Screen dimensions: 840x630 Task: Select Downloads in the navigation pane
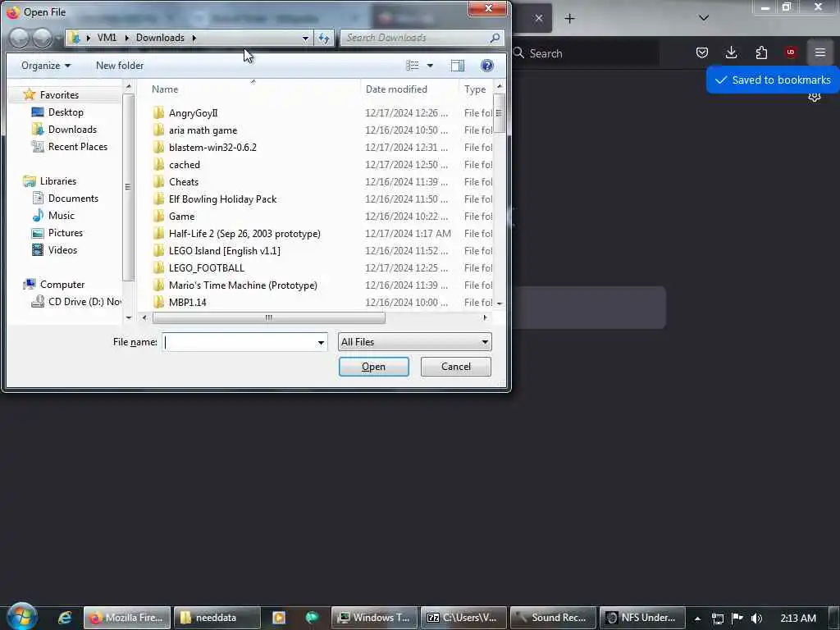tap(72, 129)
